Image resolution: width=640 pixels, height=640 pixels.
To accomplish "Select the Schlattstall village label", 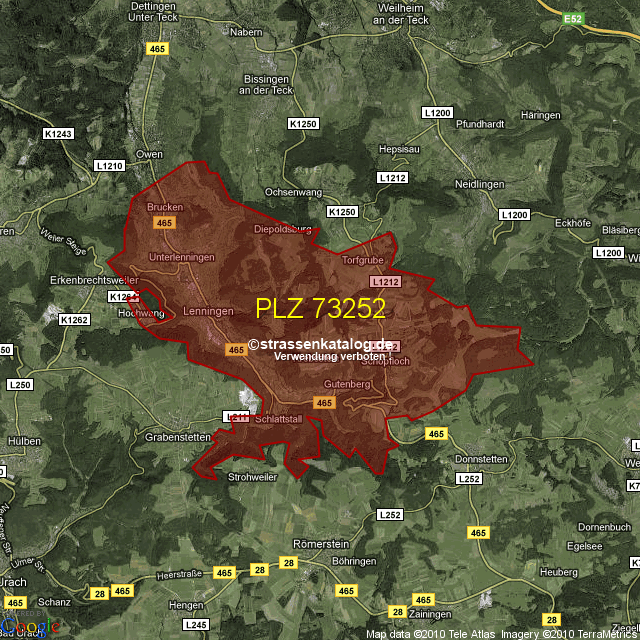I will coord(278,420).
